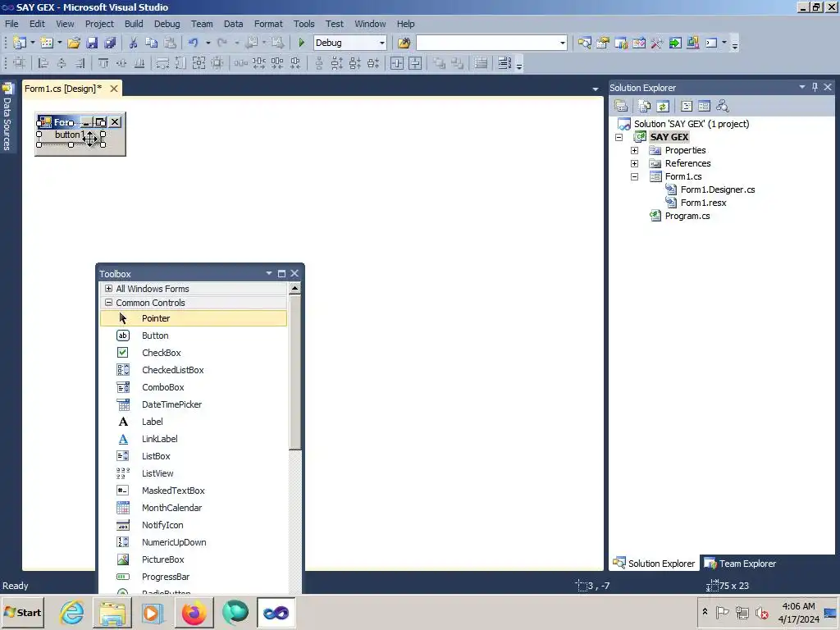Switch to the Team Explorer tab
840x630 pixels.
[741, 563]
